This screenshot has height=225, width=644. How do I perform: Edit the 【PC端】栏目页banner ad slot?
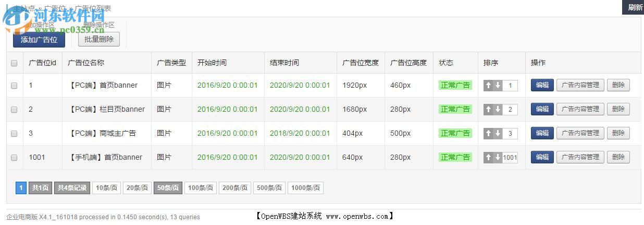coord(542,110)
